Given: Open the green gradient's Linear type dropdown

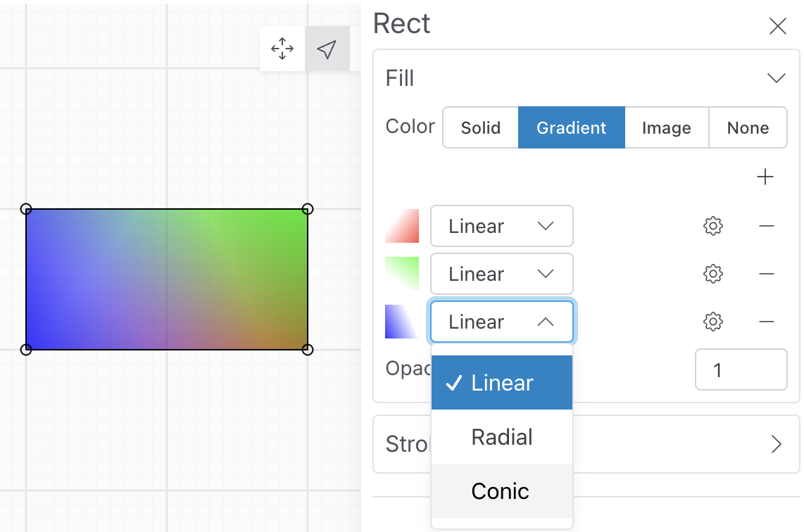Looking at the screenshot, I should [x=501, y=274].
